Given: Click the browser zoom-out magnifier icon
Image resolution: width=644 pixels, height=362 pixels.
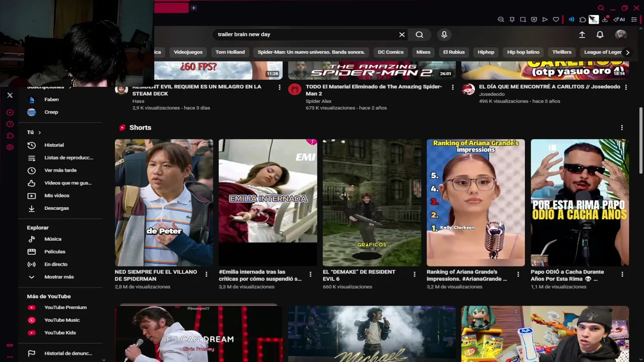Looking at the screenshot, I should click(x=501, y=20).
